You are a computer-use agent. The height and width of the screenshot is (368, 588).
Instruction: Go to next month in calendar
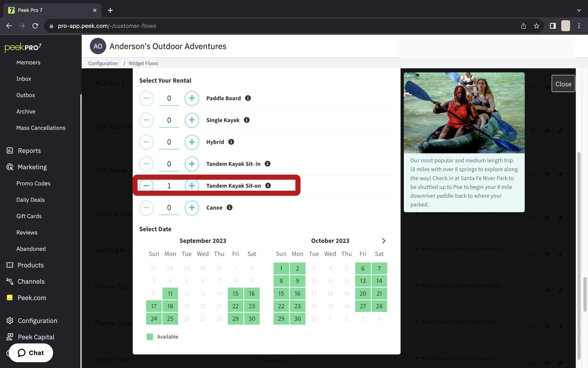[x=383, y=241]
